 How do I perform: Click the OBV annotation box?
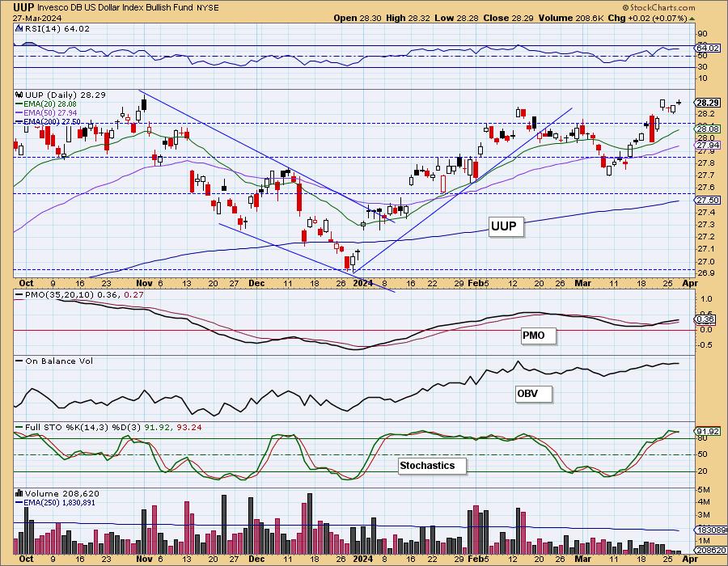click(x=534, y=394)
